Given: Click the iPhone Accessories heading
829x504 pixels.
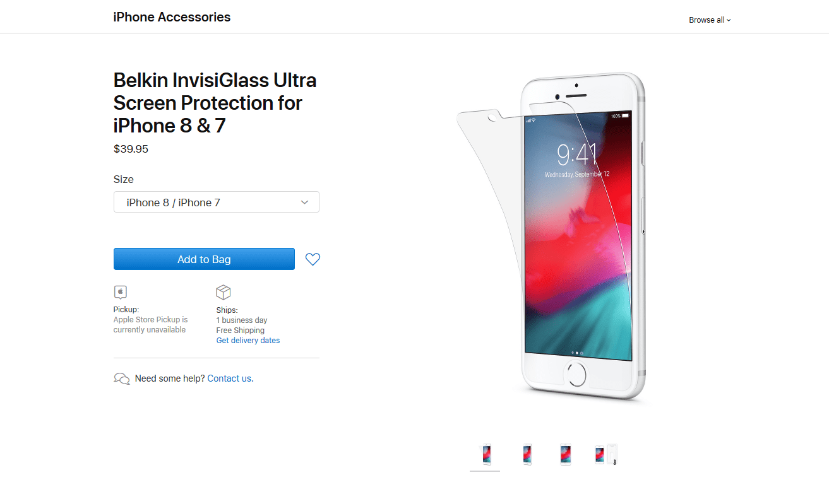Looking at the screenshot, I should [x=172, y=17].
